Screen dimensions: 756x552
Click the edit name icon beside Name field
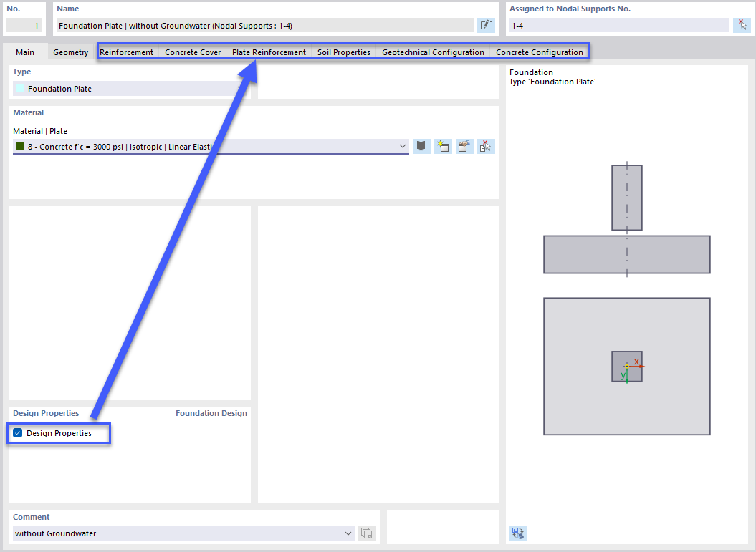[486, 25]
